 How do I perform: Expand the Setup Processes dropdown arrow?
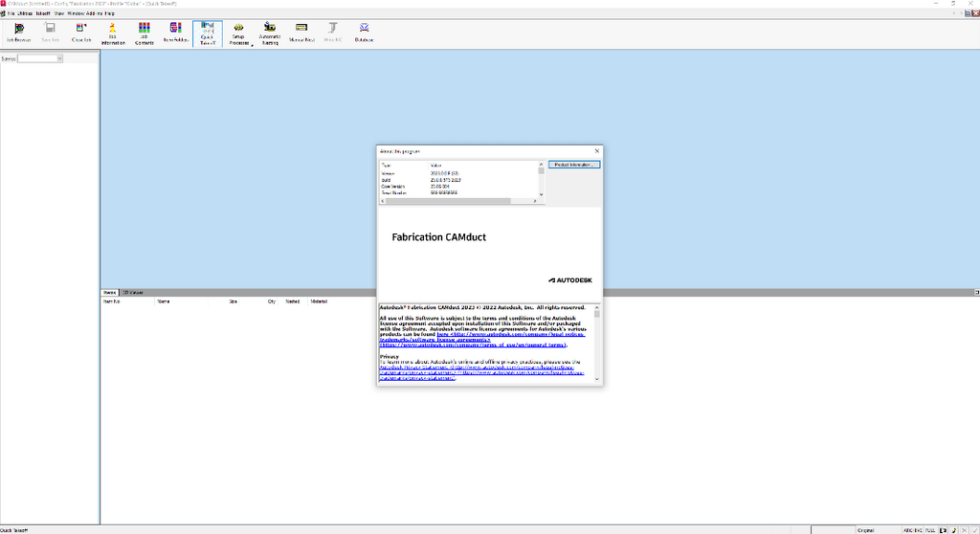253,44
